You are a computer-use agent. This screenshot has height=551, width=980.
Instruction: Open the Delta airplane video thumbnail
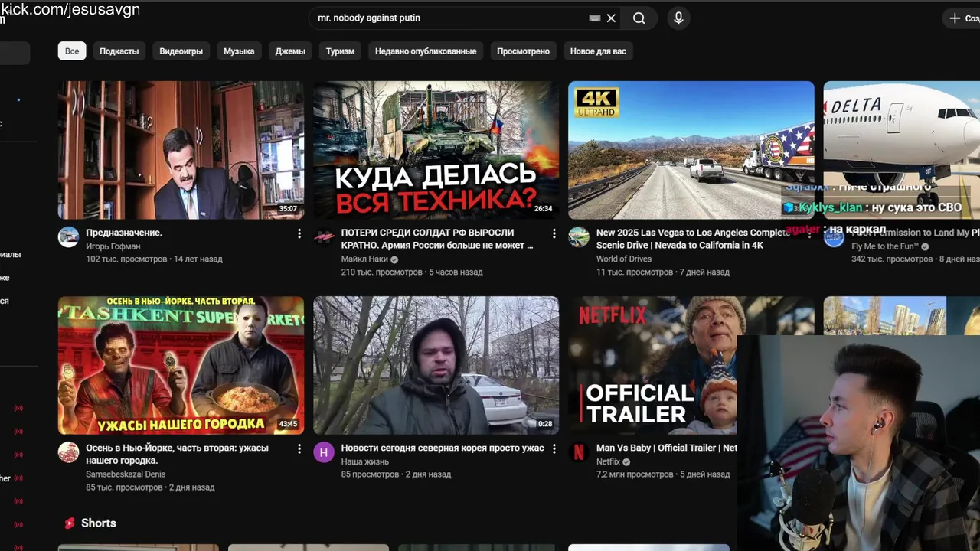pos(901,150)
